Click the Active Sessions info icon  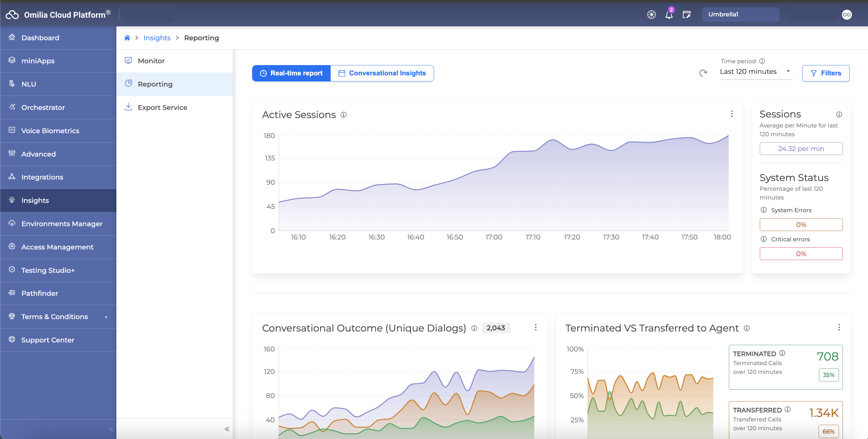point(343,115)
